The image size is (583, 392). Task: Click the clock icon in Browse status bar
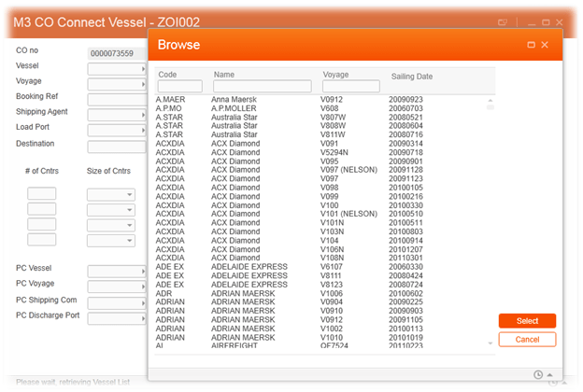pyautogui.click(x=538, y=374)
